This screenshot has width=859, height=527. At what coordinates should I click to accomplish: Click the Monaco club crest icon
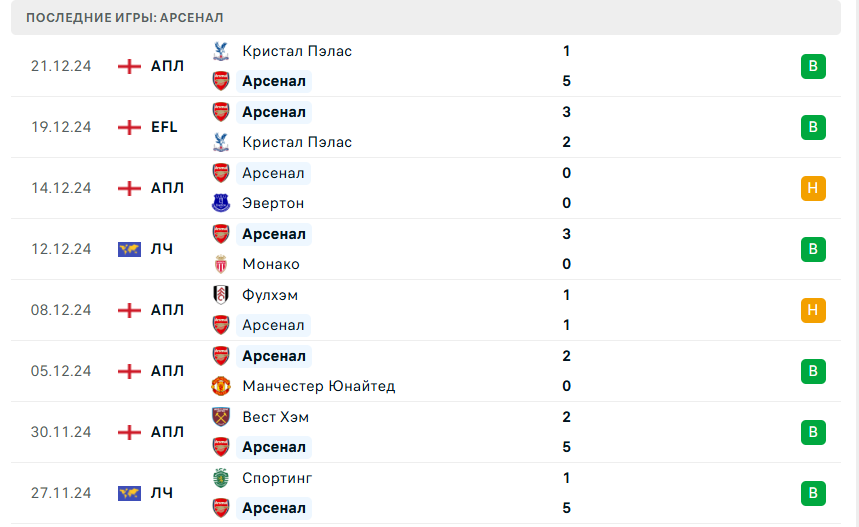(x=221, y=264)
